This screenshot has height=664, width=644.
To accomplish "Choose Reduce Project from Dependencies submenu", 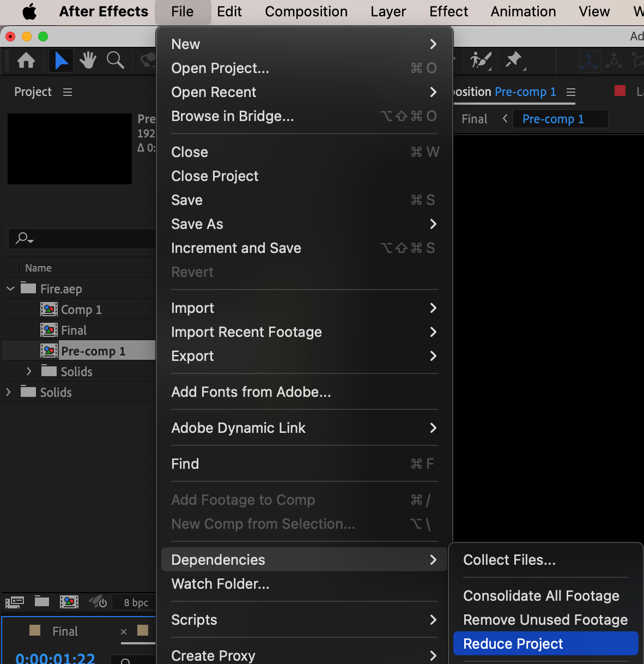I will [545, 644].
